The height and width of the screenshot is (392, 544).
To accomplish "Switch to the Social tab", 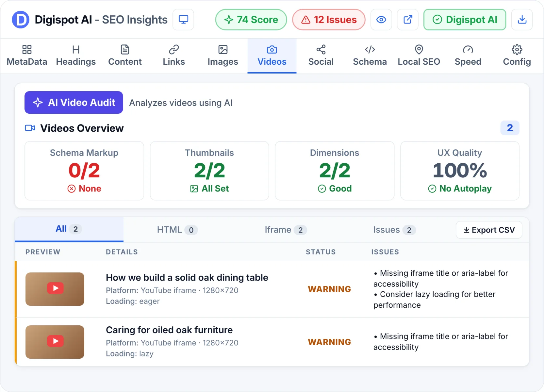I will (x=321, y=56).
